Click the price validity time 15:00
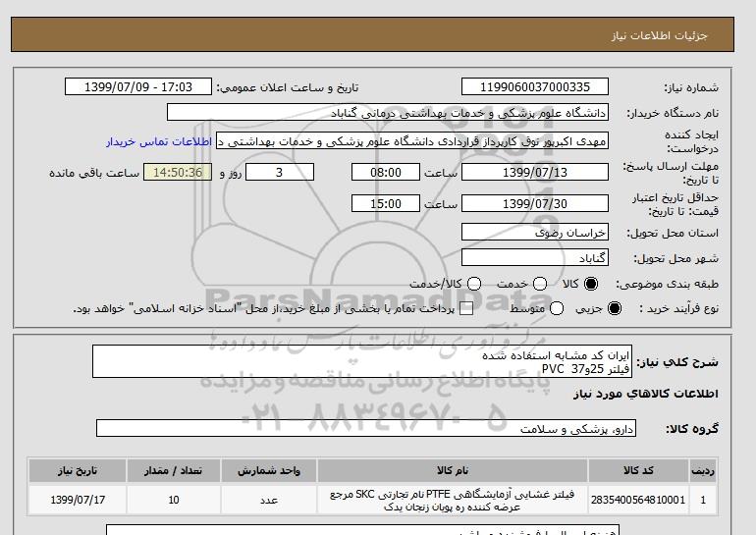 click(386, 203)
